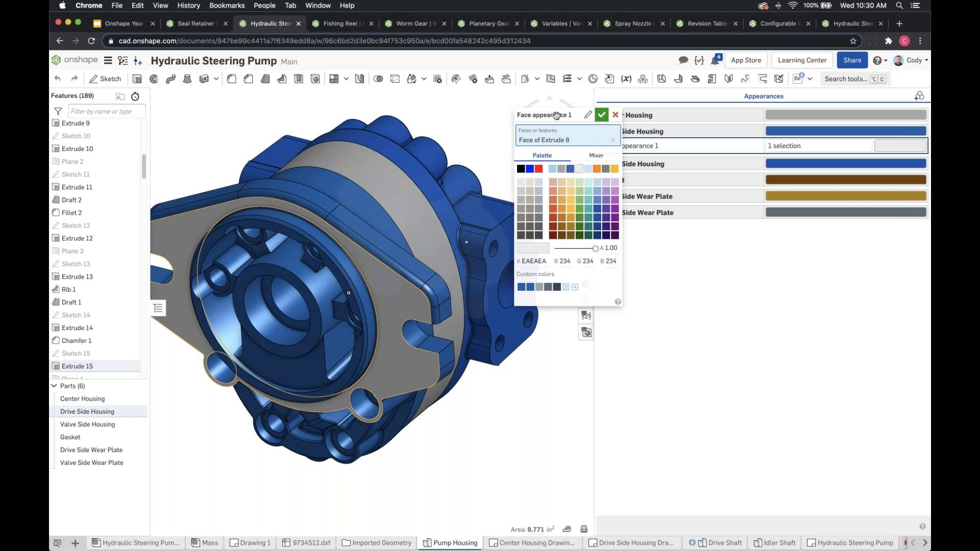Viewport: 980px width, 551px height.
Task: Switch to the Mixer tab
Action: tap(596, 156)
